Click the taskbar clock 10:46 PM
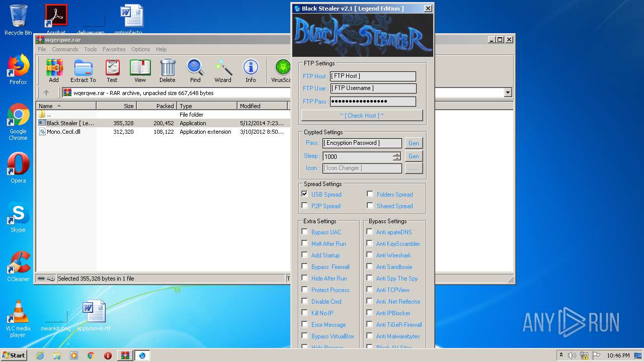 (x=618, y=355)
